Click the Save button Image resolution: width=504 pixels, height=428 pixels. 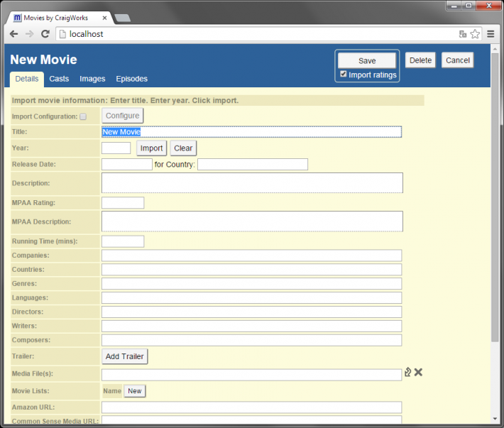tap(367, 60)
